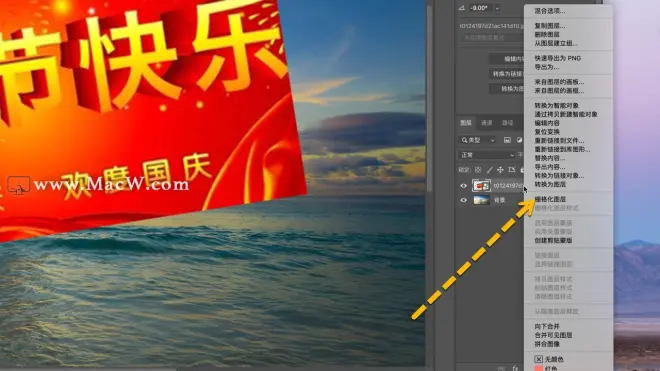Choose 栅格化图层 from context menu
Viewport: 660px width, 371px height.
pos(550,199)
